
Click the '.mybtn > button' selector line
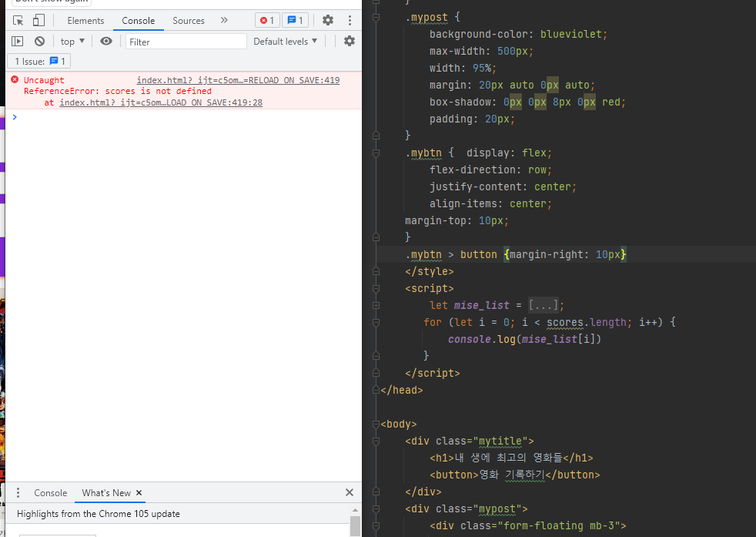pyautogui.click(x=516, y=255)
